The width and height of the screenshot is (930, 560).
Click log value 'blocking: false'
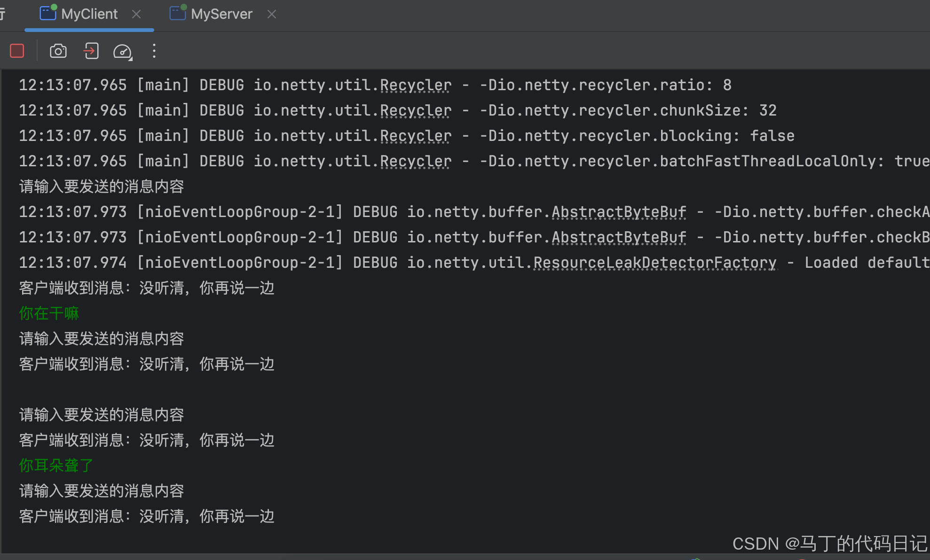click(727, 136)
